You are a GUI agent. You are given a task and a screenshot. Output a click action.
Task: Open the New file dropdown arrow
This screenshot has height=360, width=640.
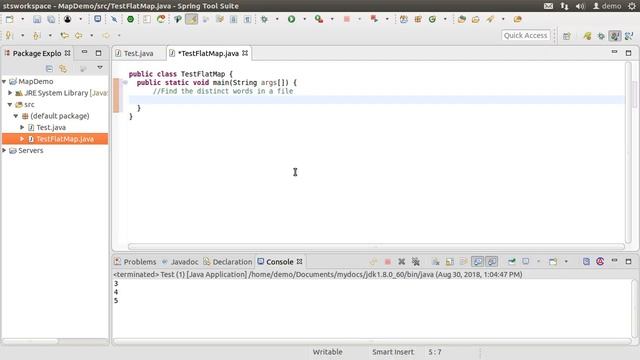[x=22, y=19]
